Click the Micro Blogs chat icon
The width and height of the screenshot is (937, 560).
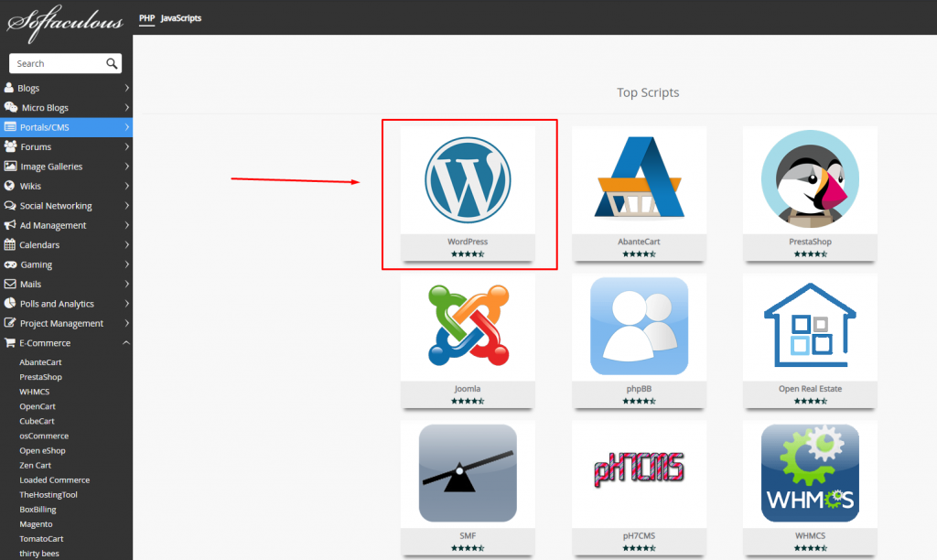pyautogui.click(x=10, y=107)
